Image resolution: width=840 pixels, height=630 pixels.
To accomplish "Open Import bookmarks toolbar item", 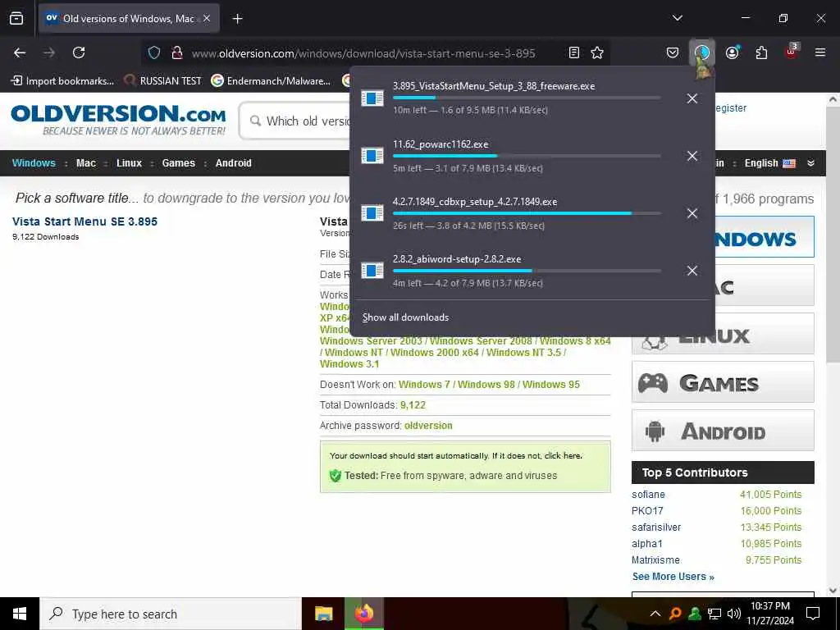I will click(x=62, y=81).
